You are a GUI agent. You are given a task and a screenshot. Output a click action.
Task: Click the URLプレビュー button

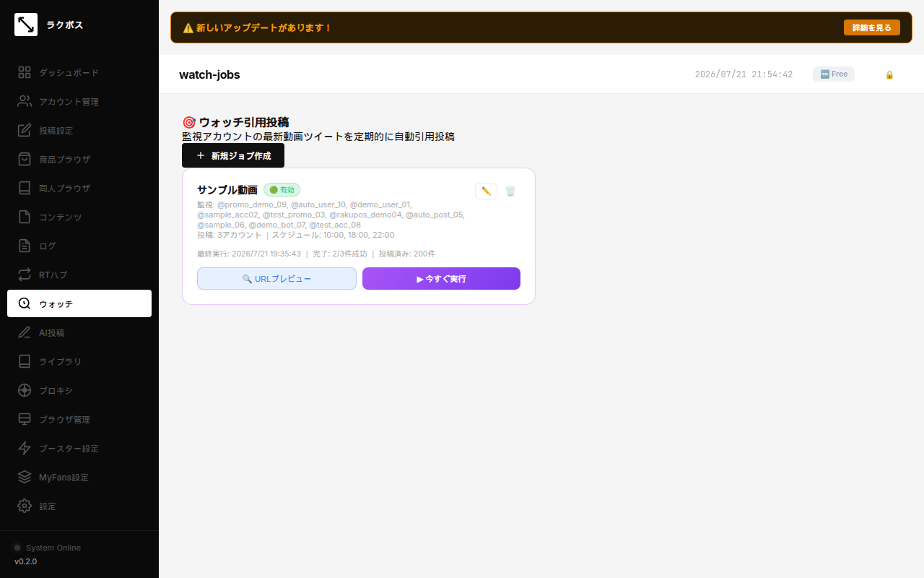276,278
